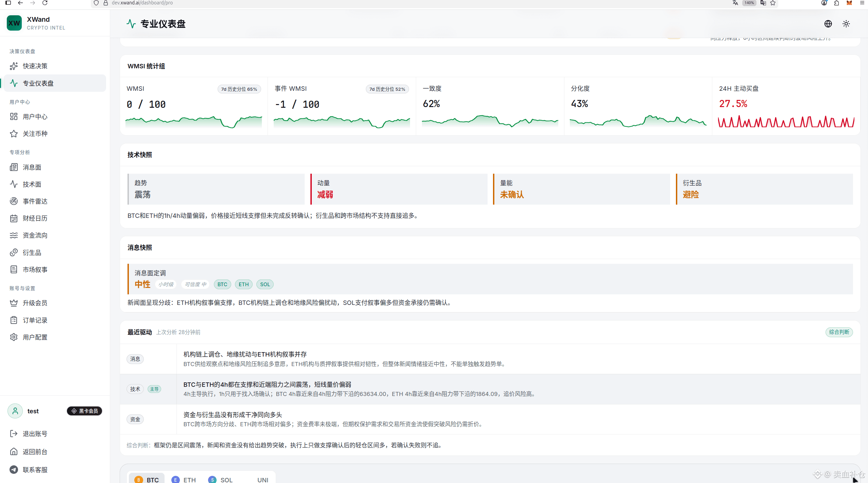Open browser hamburger menu

point(862,3)
